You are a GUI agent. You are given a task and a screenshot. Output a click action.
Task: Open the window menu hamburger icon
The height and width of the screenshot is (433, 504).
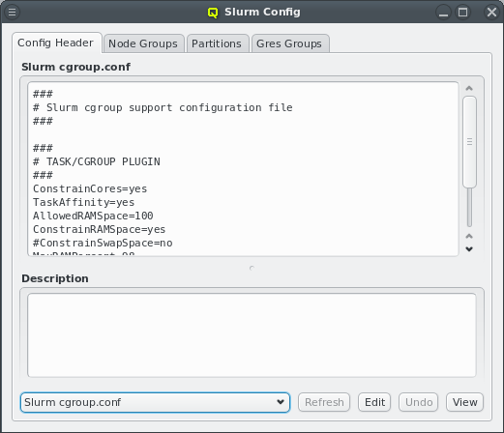pos(12,13)
